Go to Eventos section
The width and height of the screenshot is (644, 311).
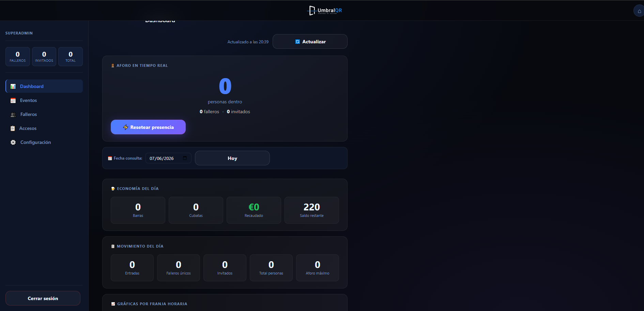[x=44, y=100]
